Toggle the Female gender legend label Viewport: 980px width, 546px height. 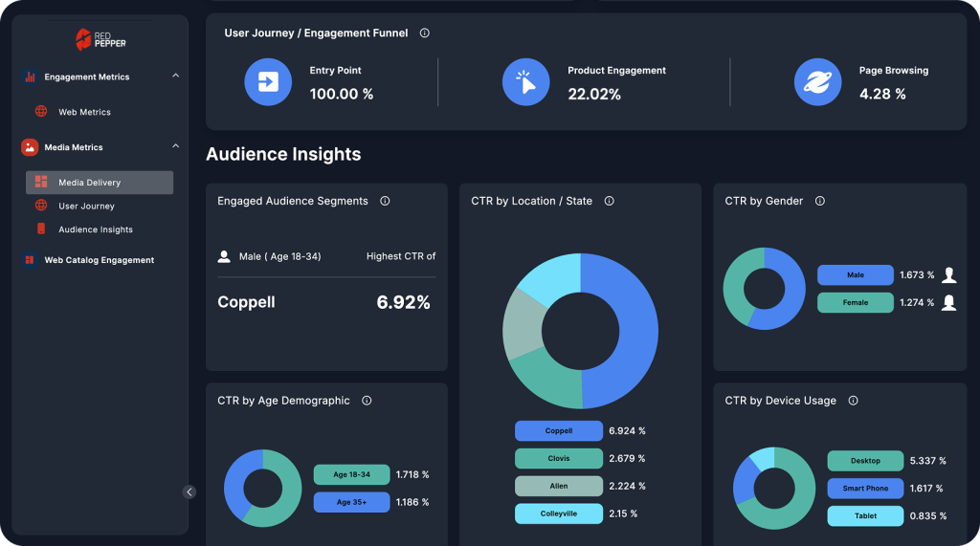pyautogui.click(x=855, y=303)
